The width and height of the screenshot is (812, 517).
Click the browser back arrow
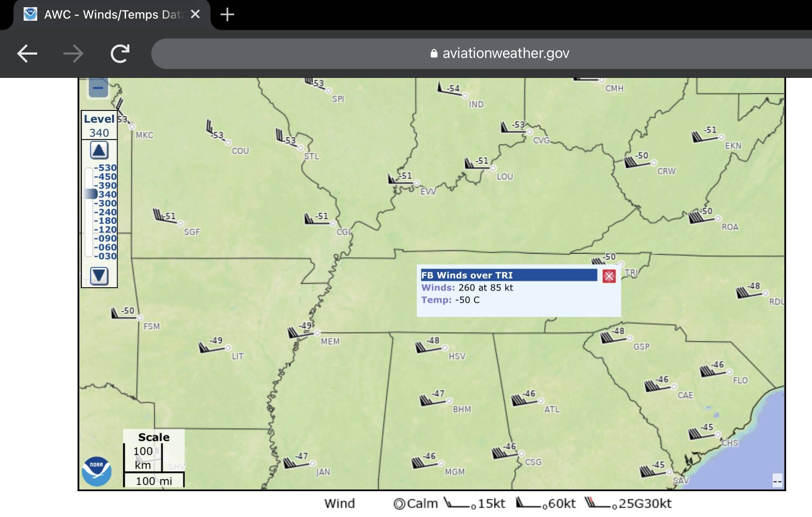27,54
